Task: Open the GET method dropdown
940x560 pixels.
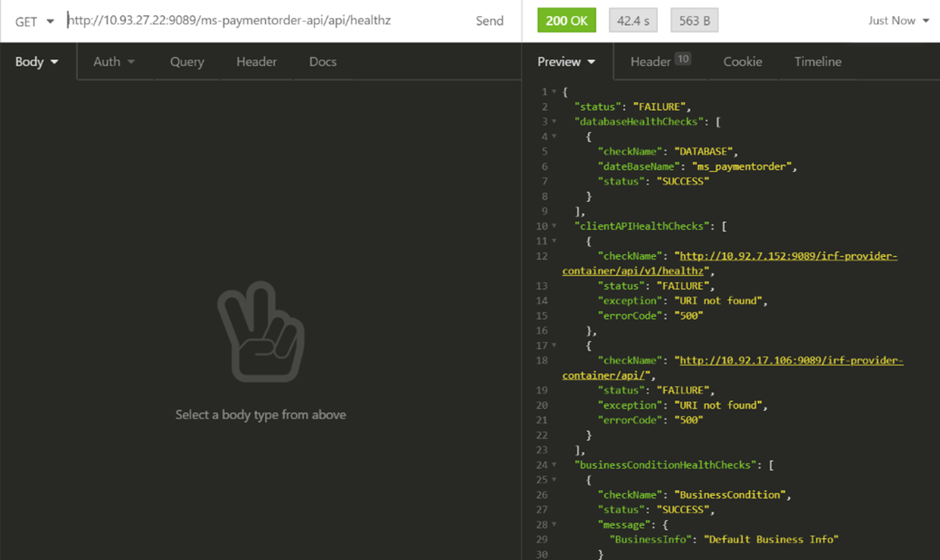Action: tap(35, 21)
